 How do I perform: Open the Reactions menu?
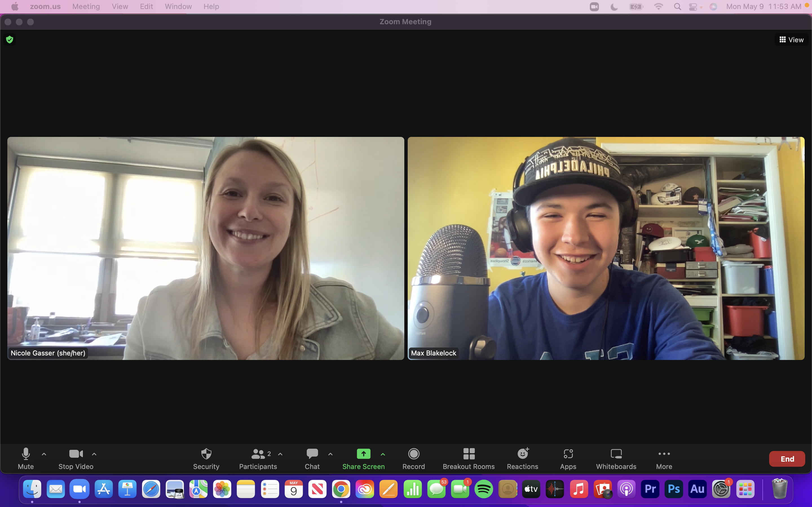coord(522,458)
